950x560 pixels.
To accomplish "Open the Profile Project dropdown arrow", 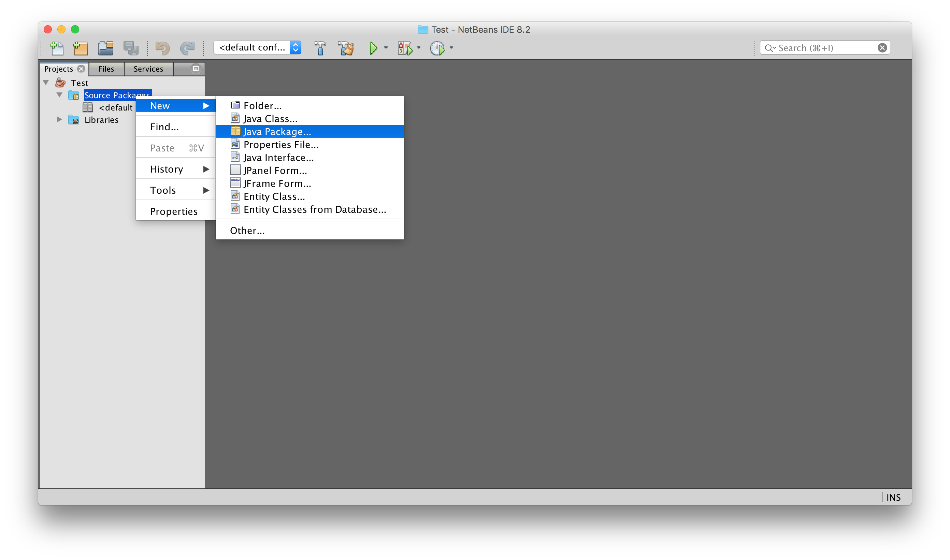I will [451, 48].
